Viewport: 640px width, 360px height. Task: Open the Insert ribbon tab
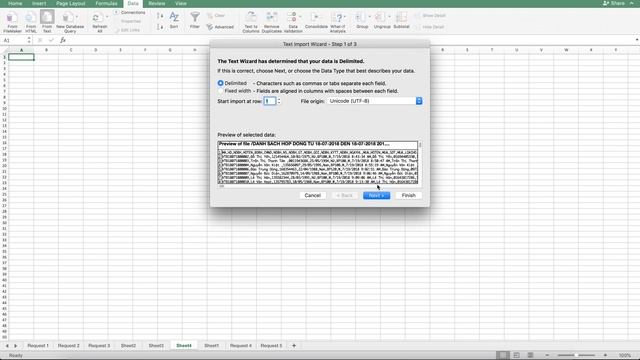tap(39, 3)
